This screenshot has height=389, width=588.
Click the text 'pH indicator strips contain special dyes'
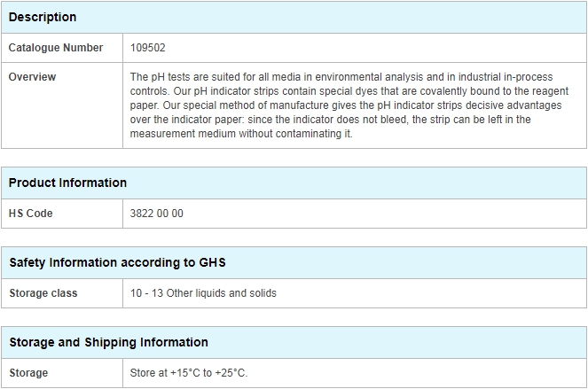pos(272,91)
